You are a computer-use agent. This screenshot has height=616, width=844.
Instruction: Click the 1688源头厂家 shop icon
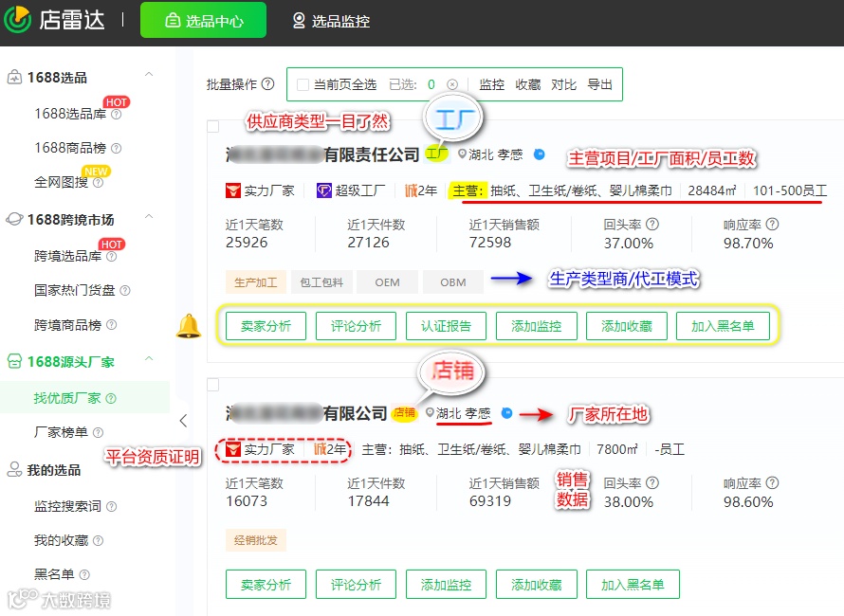(x=14, y=361)
